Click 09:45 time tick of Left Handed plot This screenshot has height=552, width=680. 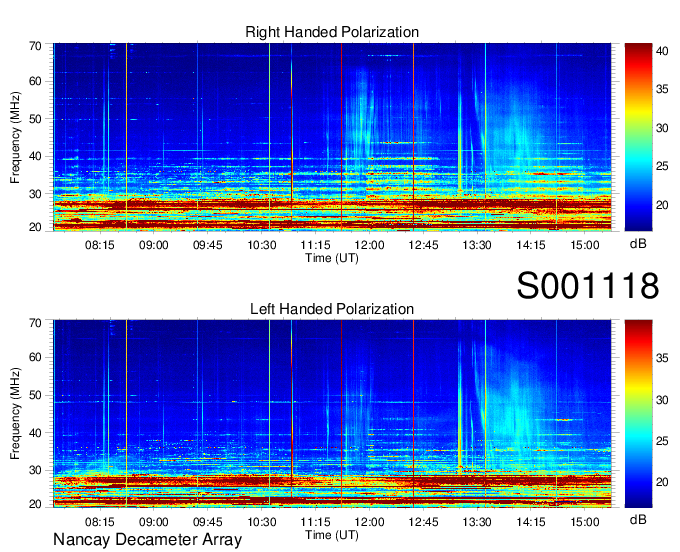coord(208,522)
